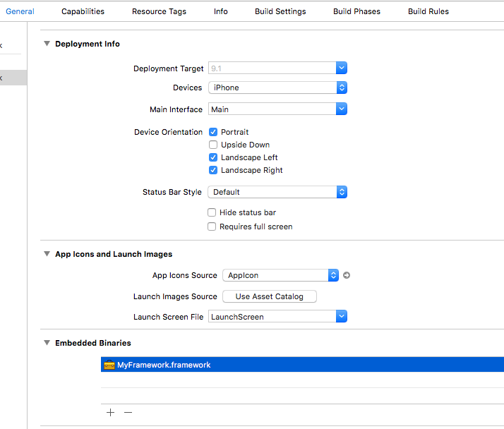Toggle the Hide status bar checkbox
504x429 pixels.
212,212
